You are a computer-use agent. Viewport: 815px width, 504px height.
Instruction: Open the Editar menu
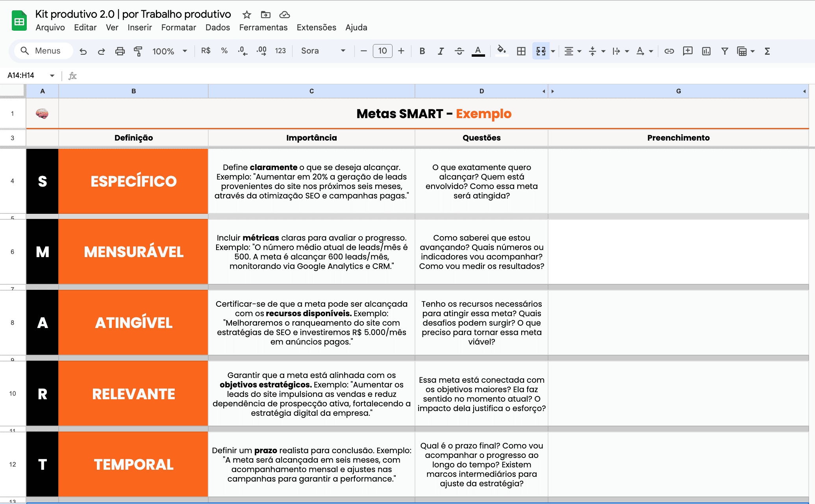[x=85, y=28]
